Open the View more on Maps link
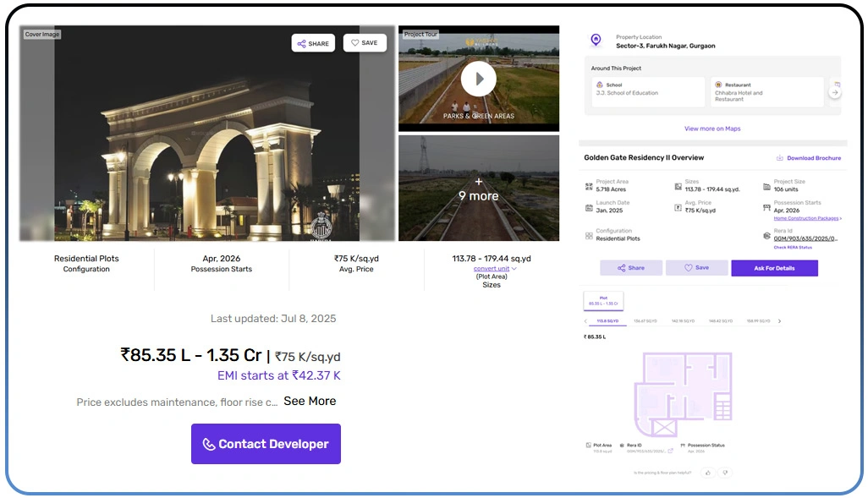Viewport: 868px width, 498px height. (712, 129)
